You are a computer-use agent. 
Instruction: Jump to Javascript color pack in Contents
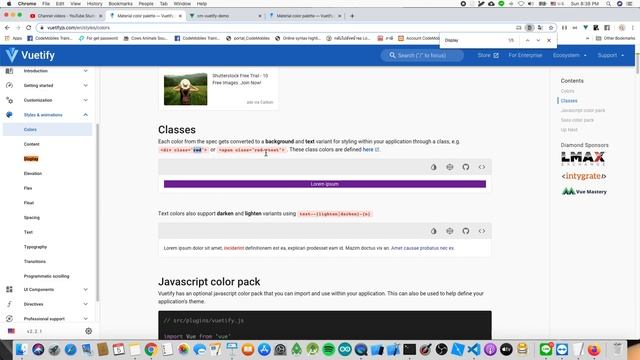click(583, 110)
